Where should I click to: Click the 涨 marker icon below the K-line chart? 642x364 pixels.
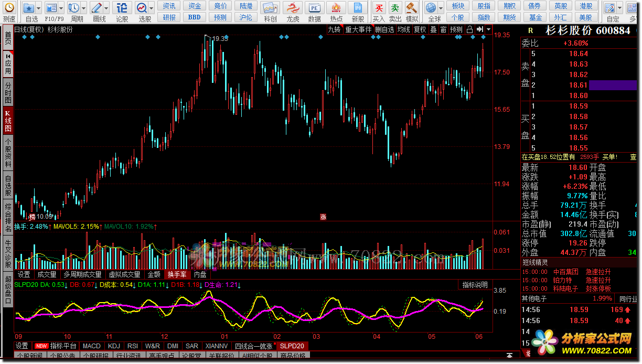tap(323, 216)
